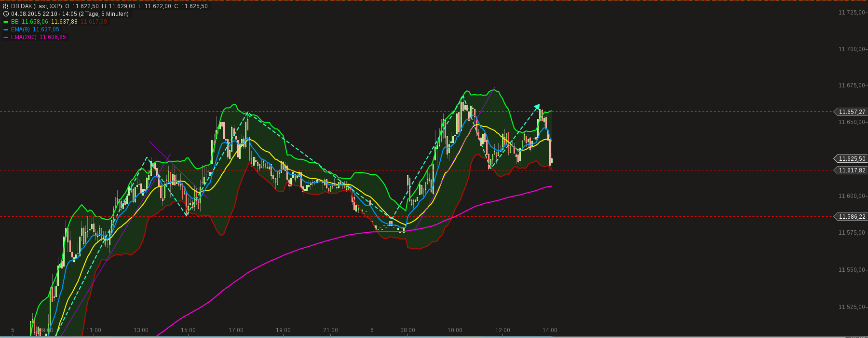This screenshot has width=868, height=338.
Task: Click the 11.700,00 price axis label
Action: [x=852, y=49]
